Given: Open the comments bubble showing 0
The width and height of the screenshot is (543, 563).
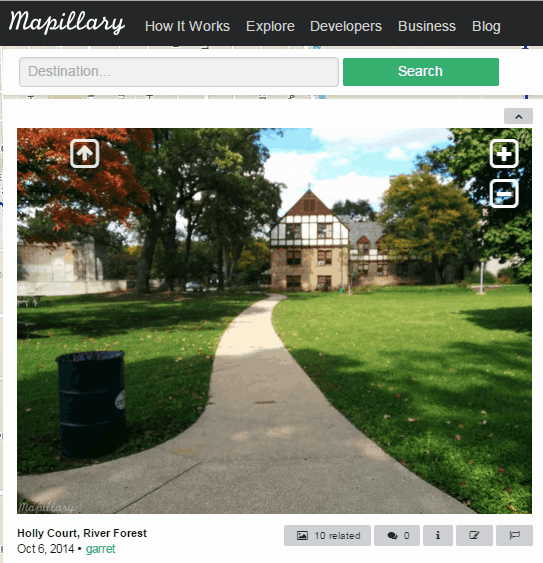Looking at the screenshot, I should pos(397,535).
